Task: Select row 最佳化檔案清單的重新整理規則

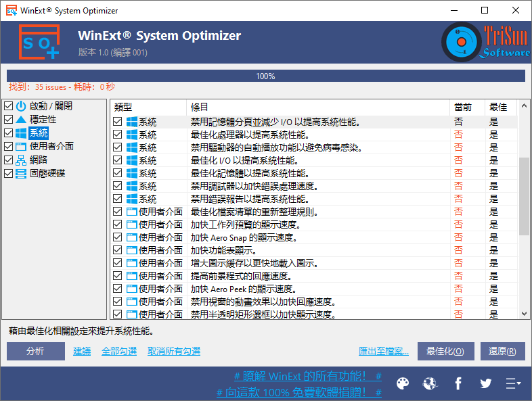Action: pos(314,212)
